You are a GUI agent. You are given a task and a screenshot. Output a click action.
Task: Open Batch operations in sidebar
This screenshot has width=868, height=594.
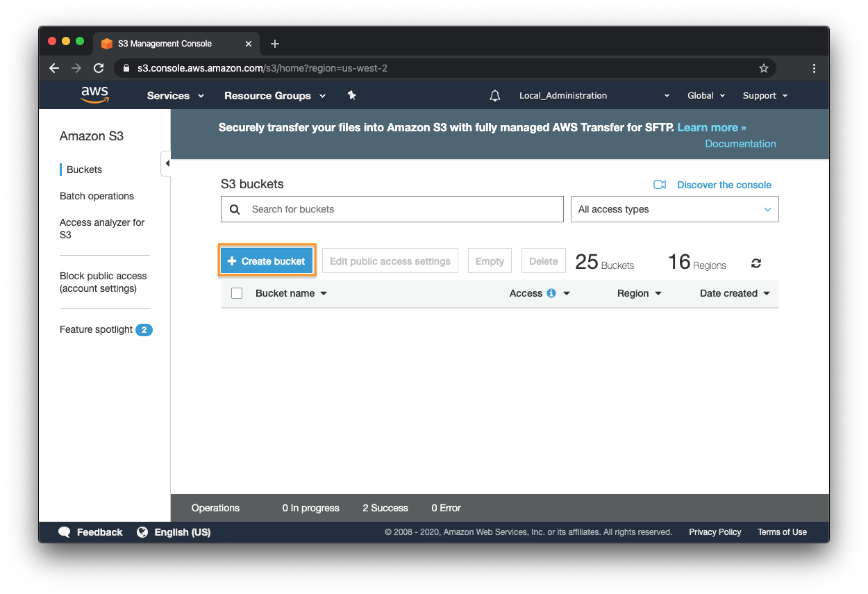click(97, 196)
